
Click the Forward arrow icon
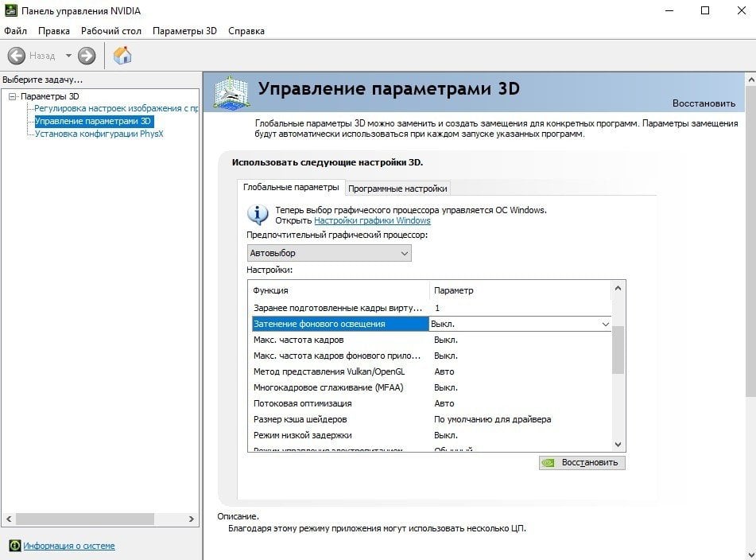87,56
